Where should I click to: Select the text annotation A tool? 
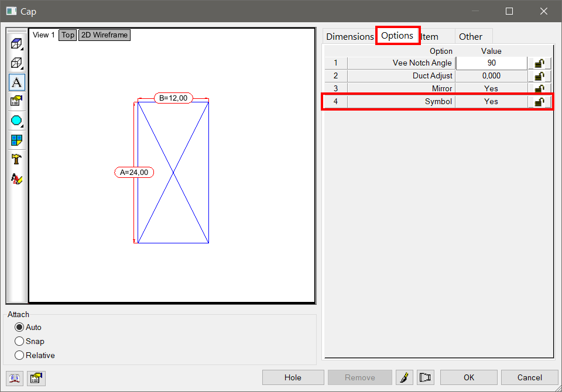pos(16,82)
